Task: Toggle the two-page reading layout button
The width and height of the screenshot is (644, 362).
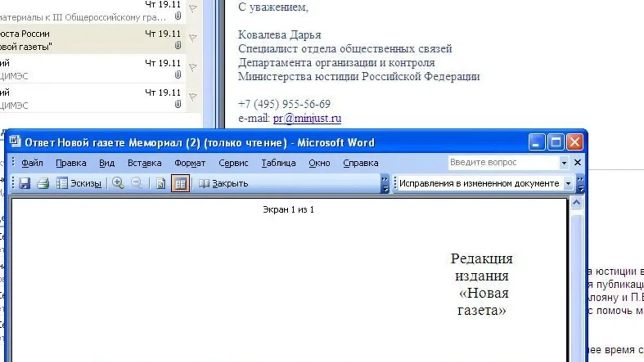Action: pos(180,183)
